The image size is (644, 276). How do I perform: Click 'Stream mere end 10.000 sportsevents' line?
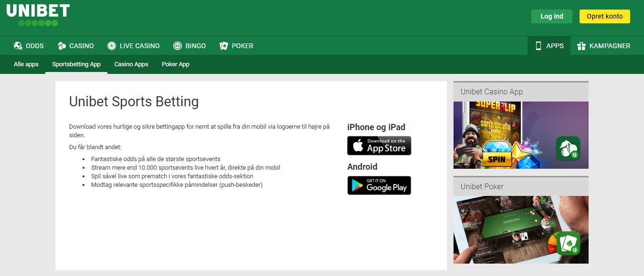click(x=186, y=167)
